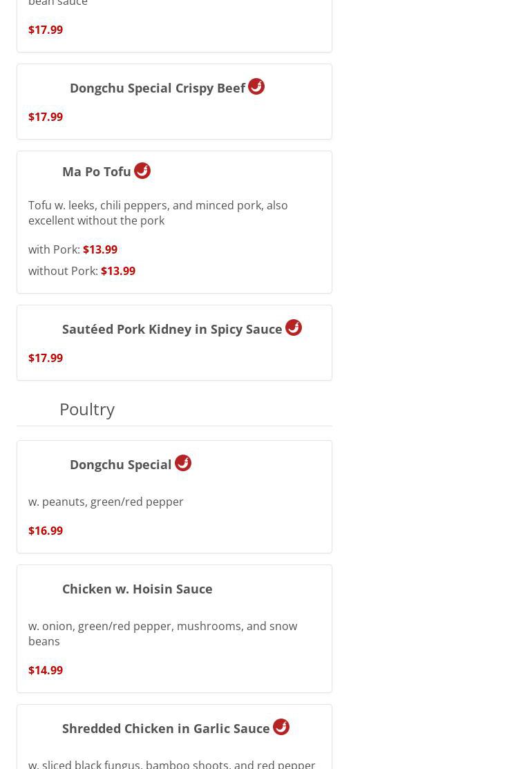Click the spicy icon next to the poultry Dongchu Special
The width and height of the screenshot is (532, 769).
pyautogui.click(x=183, y=463)
